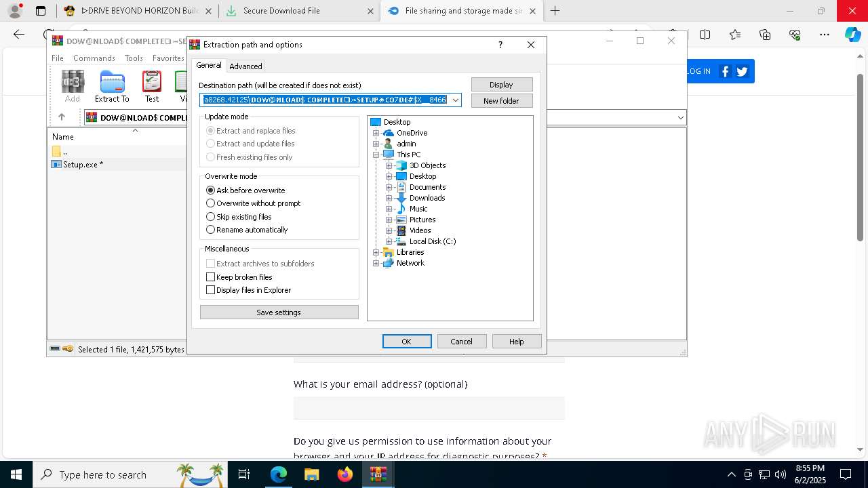
Task: Click WinRAR icon in taskbar
Action: 378,474
